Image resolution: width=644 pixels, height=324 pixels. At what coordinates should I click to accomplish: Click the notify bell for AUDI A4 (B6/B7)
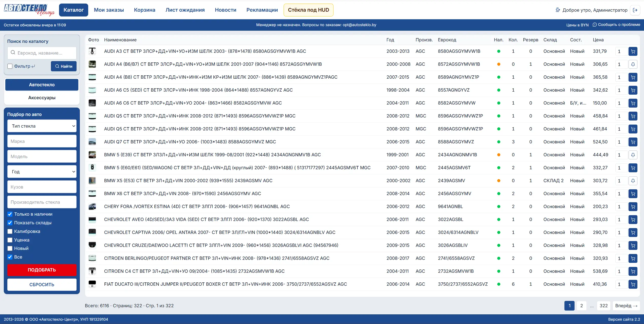(x=633, y=64)
